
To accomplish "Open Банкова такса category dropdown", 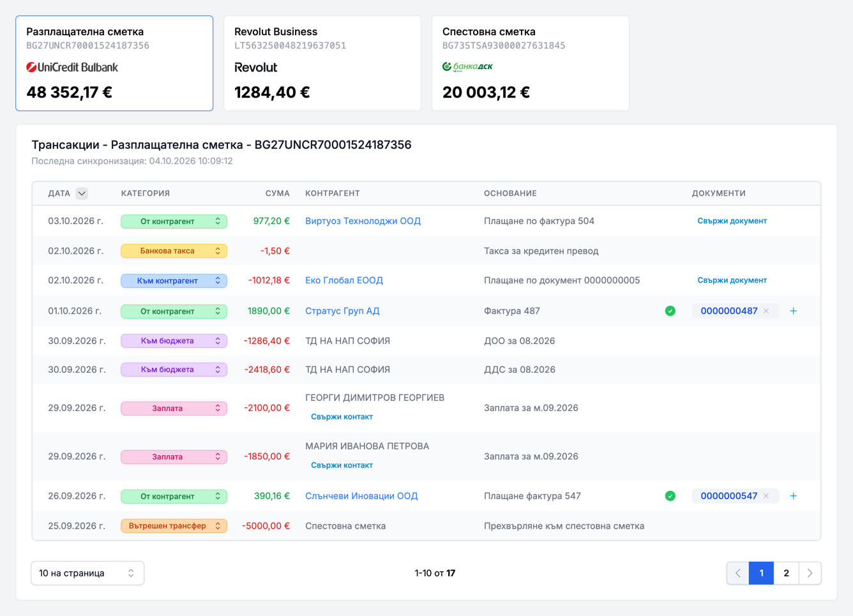I will click(x=174, y=251).
